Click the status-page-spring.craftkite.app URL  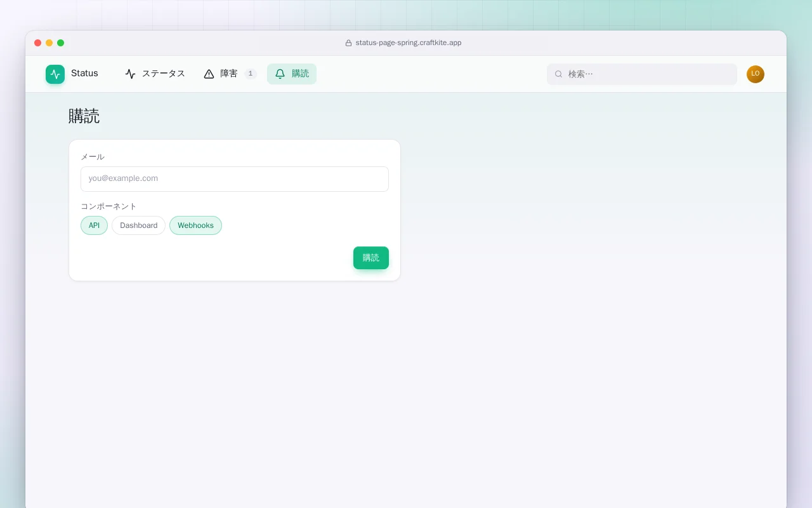coord(409,43)
